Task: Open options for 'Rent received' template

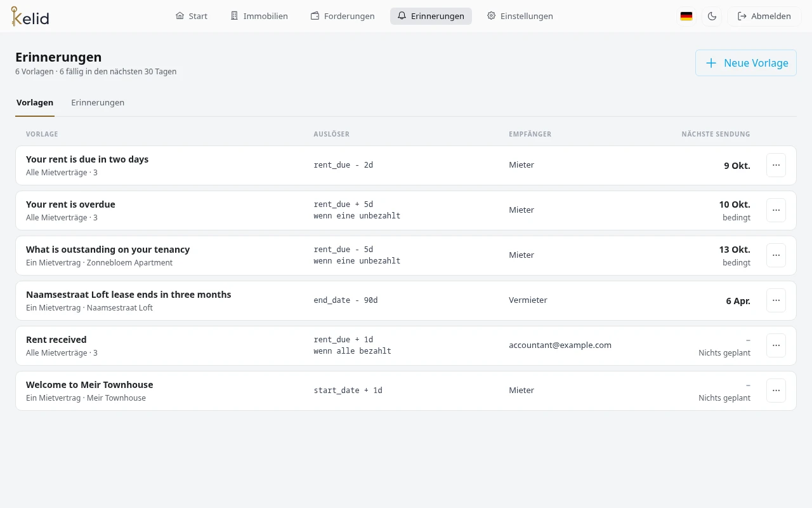Action: 776,345
